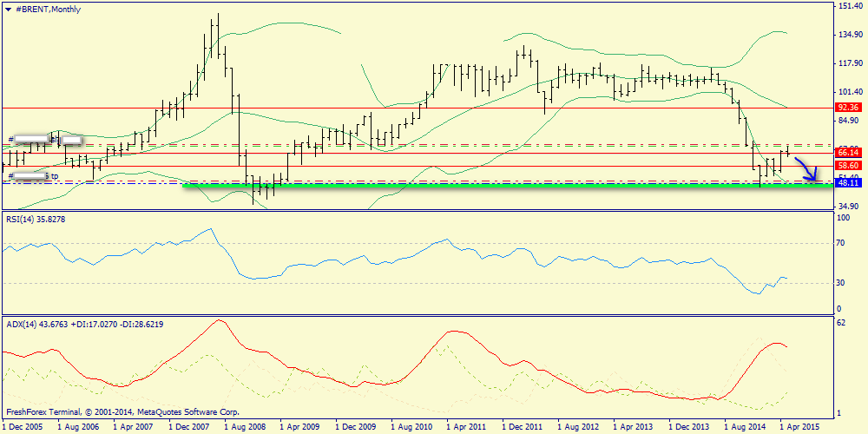Click the 1 Dec 2005 date label
Image resolution: width=868 pixels, height=434 pixels.
(22, 427)
